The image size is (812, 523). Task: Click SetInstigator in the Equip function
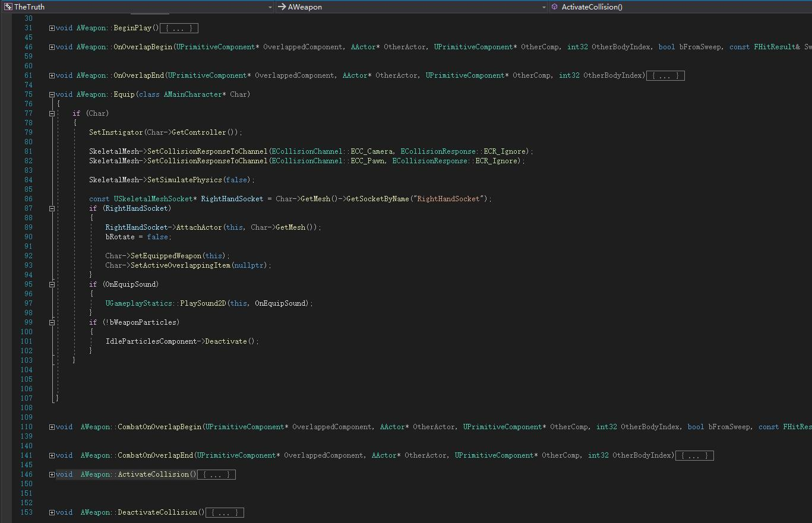tap(116, 132)
